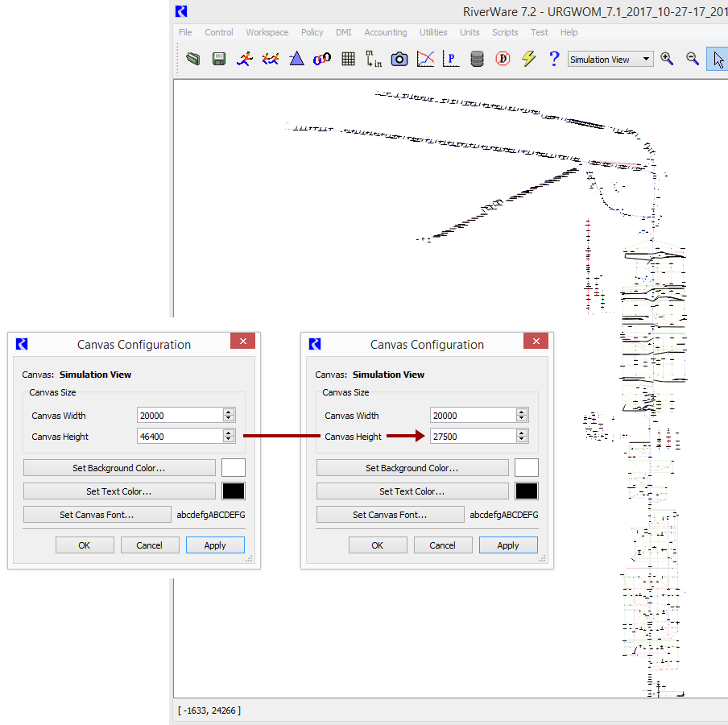Click the white background swatch in the 46400-height dialog
The width and height of the screenshot is (728, 725).
point(233,468)
